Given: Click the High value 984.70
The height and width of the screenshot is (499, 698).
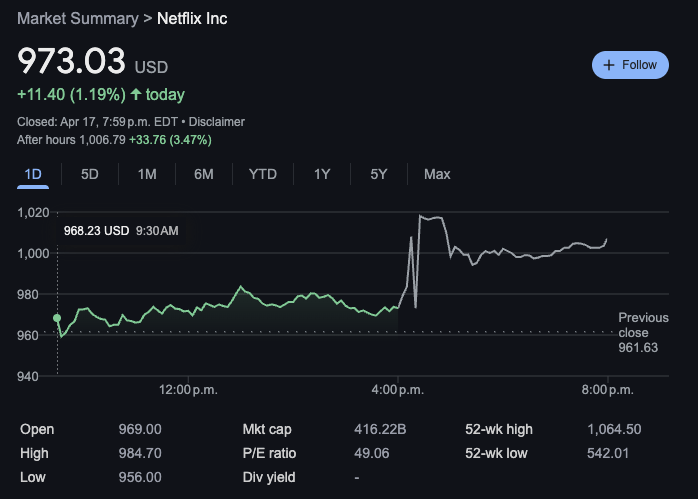Looking at the screenshot, I should click(x=140, y=453).
